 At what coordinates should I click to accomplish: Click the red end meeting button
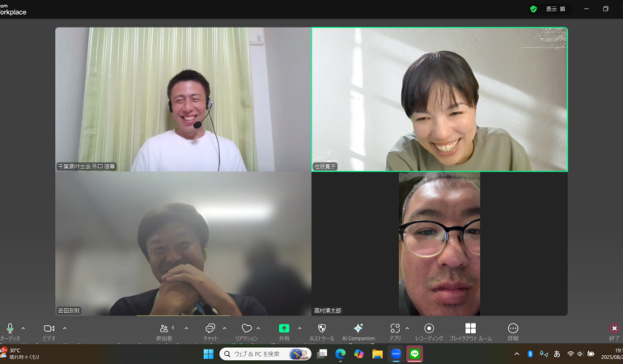[x=614, y=328]
